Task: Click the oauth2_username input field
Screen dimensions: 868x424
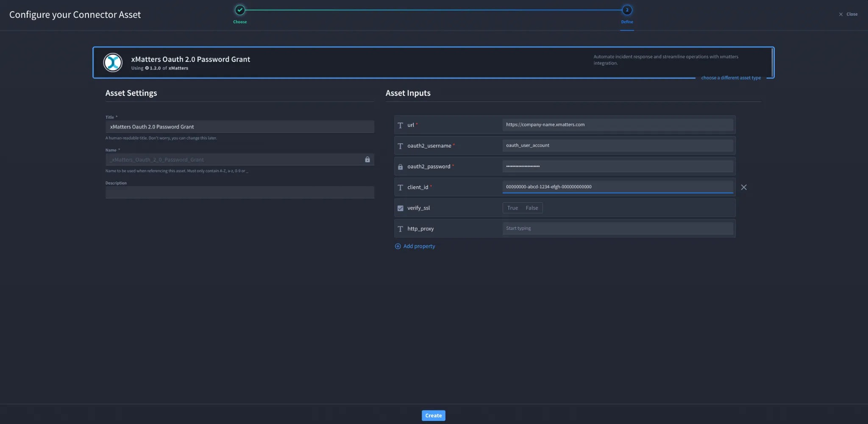Action: point(618,145)
